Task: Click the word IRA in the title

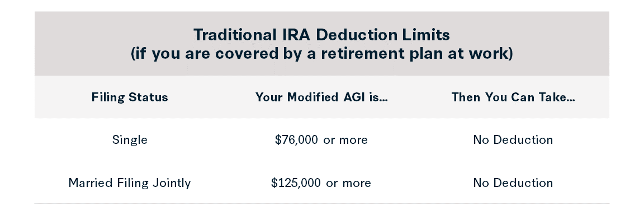Action: coord(296,35)
